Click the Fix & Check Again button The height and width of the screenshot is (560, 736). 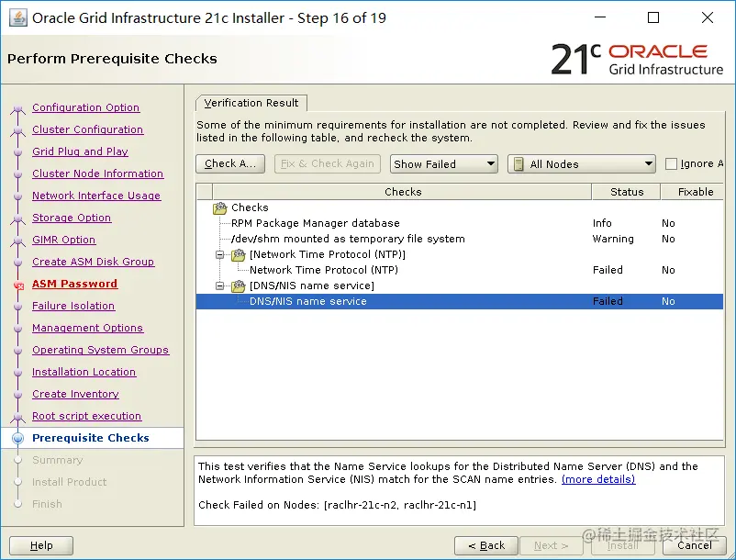(328, 163)
